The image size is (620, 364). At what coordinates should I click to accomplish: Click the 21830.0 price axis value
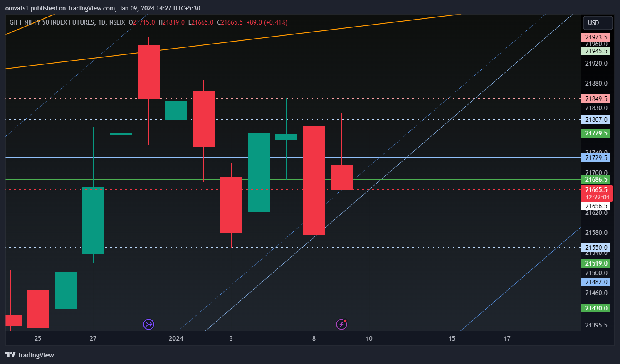point(596,108)
